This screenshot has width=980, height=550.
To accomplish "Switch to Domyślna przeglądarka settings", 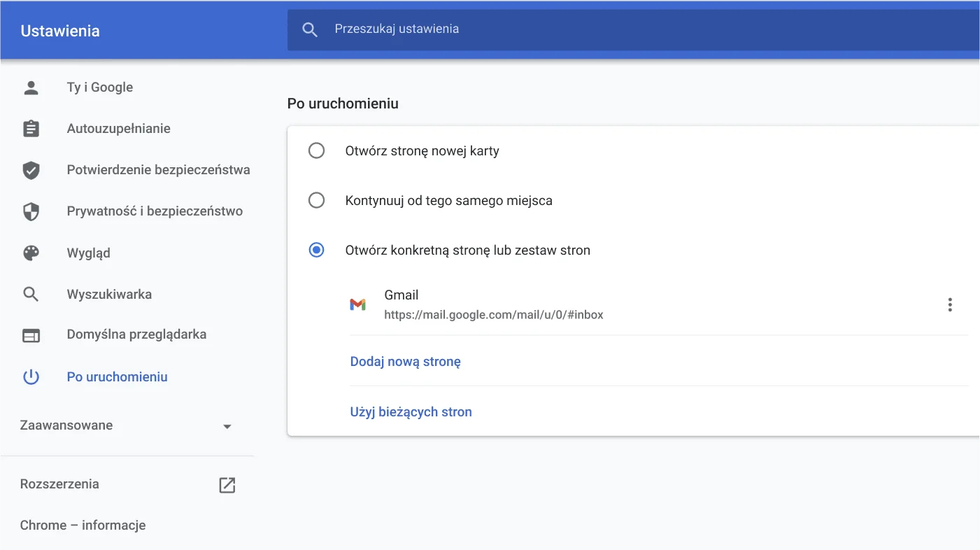I will point(136,334).
